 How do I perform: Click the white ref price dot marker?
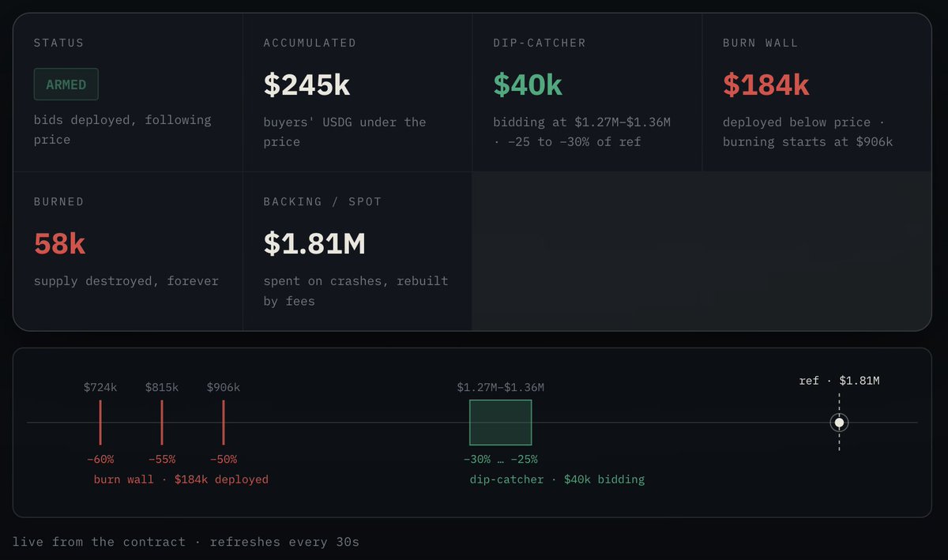[839, 423]
